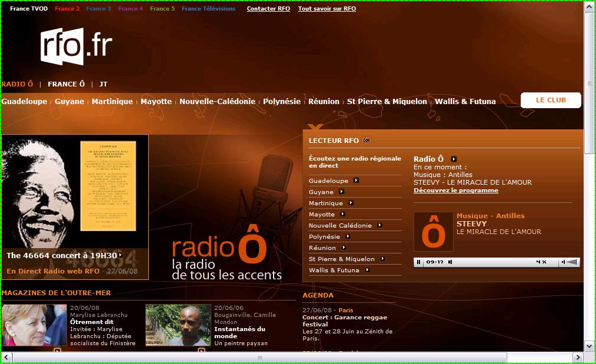Screen dimensions: 596x364
Task: Click the STEEVY track title text
Action: tap(472, 224)
